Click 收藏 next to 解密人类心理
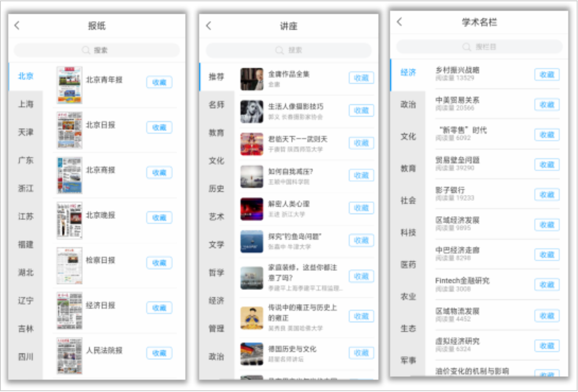This screenshot has height=392, width=578. [x=361, y=208]
